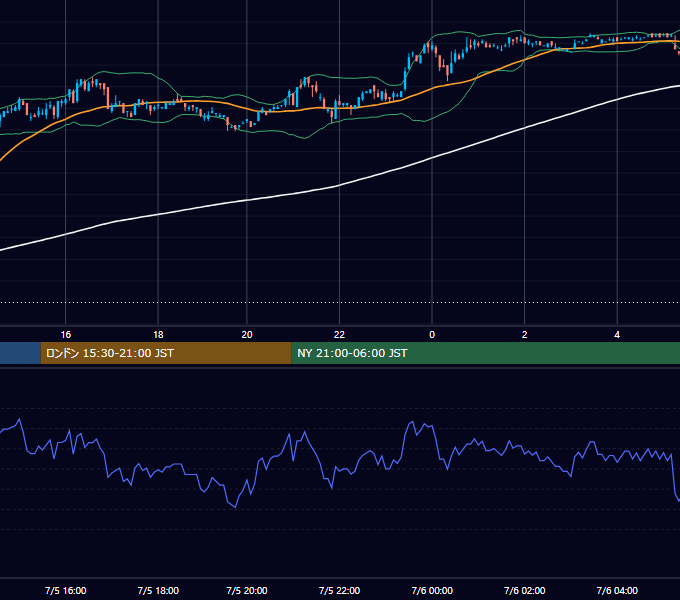Click the 7/5 16:00 date label
Screen dimensions: 680x600
65,590
